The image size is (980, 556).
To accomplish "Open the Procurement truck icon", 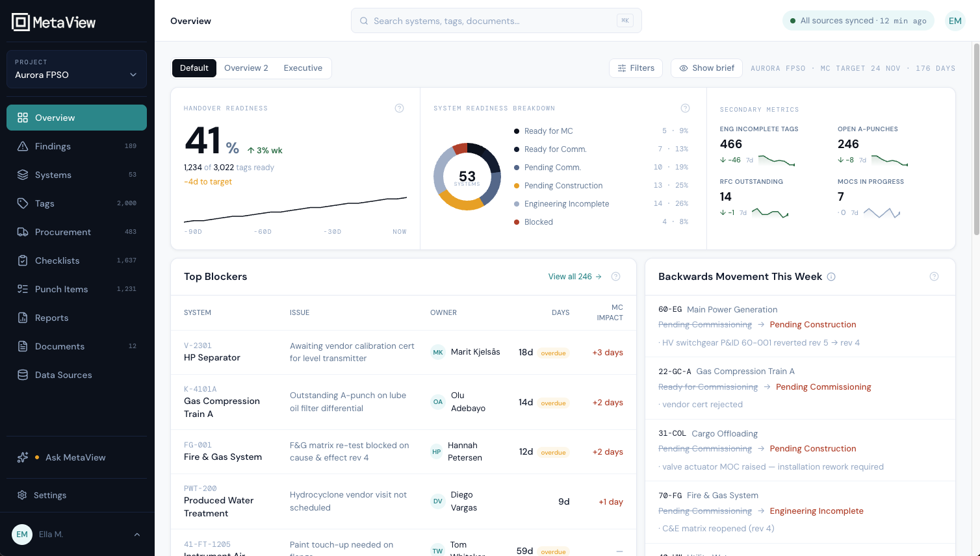I will 23,232.
